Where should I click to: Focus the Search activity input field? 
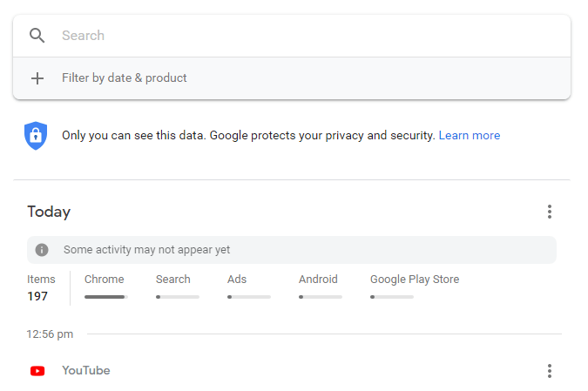[305, 36]
